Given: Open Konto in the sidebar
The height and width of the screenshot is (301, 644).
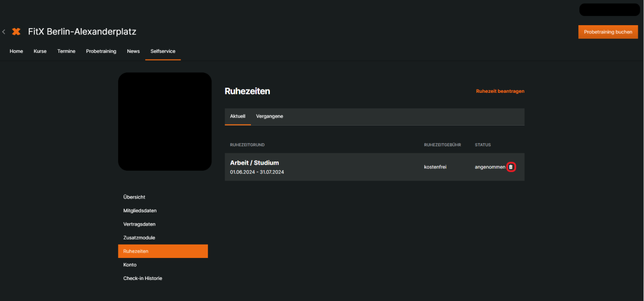Looking at the screenshot, I should [130, 265].
